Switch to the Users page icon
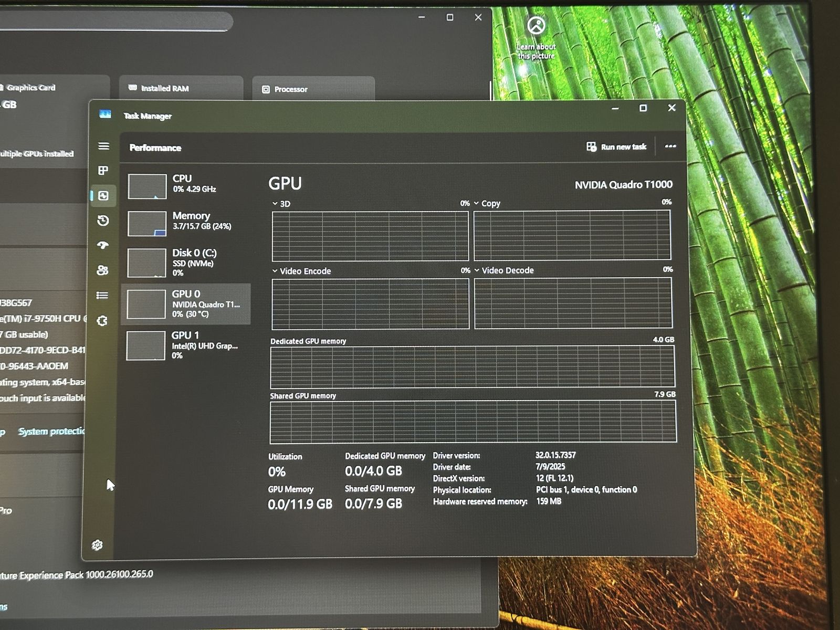Viewport: 840px width, 630px height. pos(102,270)
